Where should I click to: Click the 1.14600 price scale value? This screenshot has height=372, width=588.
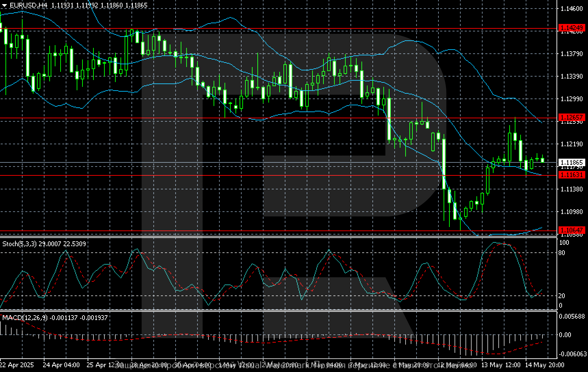(571, 9)
